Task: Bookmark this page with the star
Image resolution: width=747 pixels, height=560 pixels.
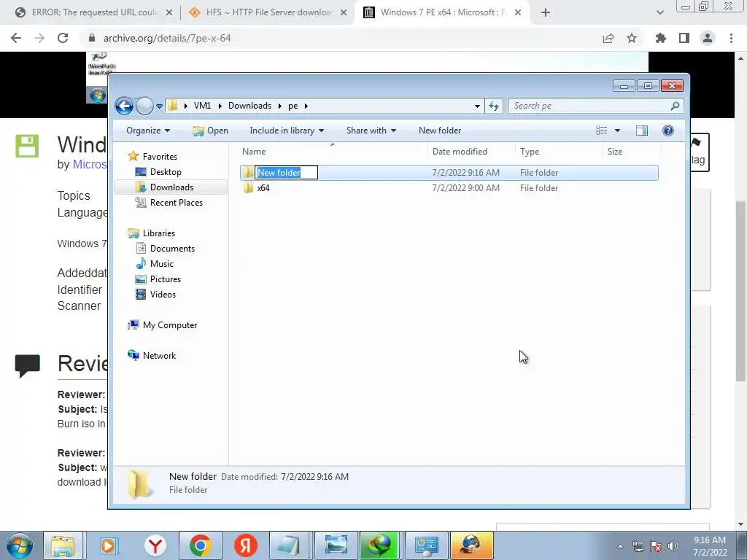Action: (632, 38)
